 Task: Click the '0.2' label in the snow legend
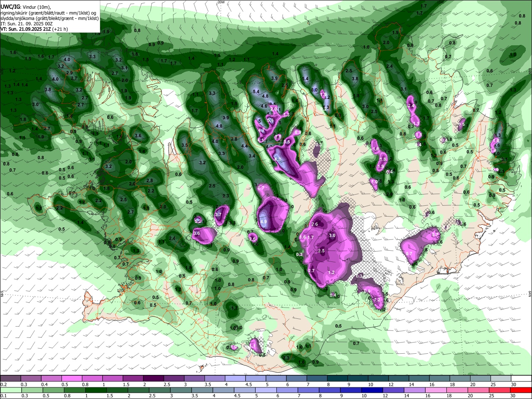[x=3, y=384]
